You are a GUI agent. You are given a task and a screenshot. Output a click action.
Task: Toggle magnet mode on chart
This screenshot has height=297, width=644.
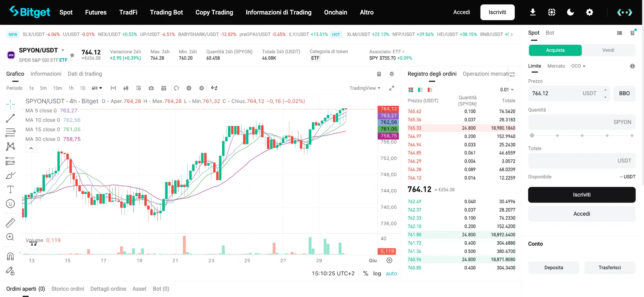[10, 256]
